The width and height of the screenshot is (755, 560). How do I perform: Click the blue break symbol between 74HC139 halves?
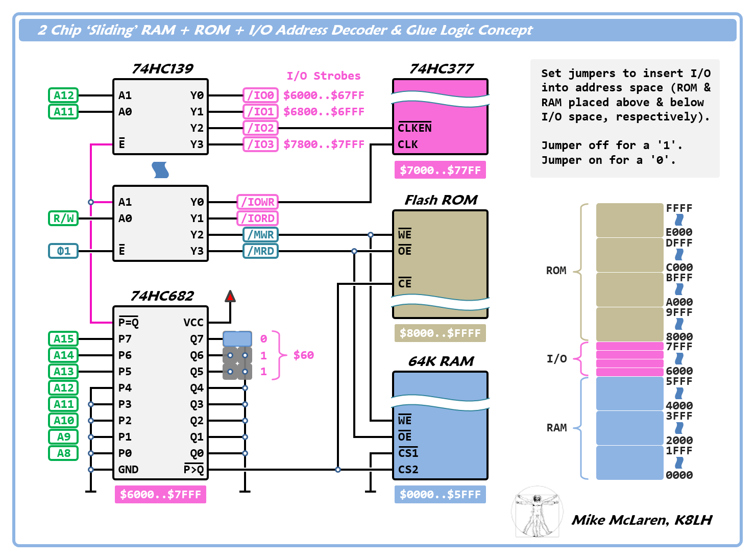pos(160,170)
